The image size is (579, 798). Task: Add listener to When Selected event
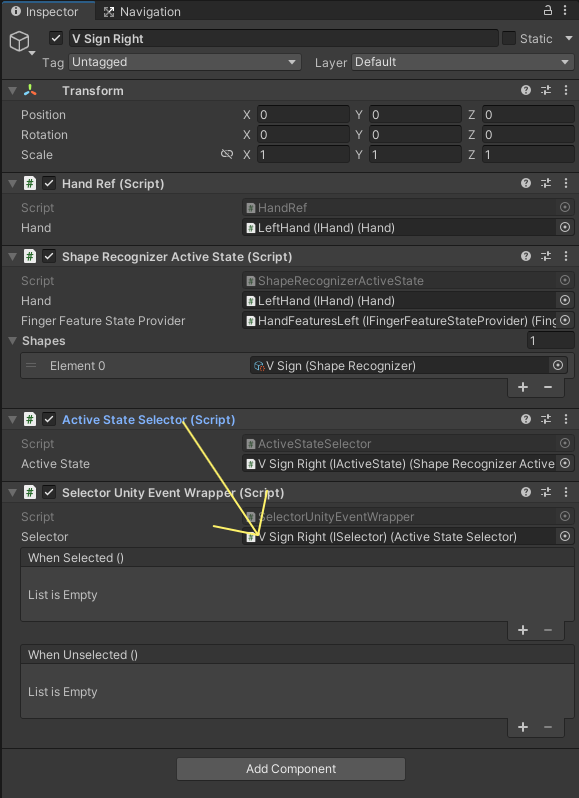pos(523,630)
